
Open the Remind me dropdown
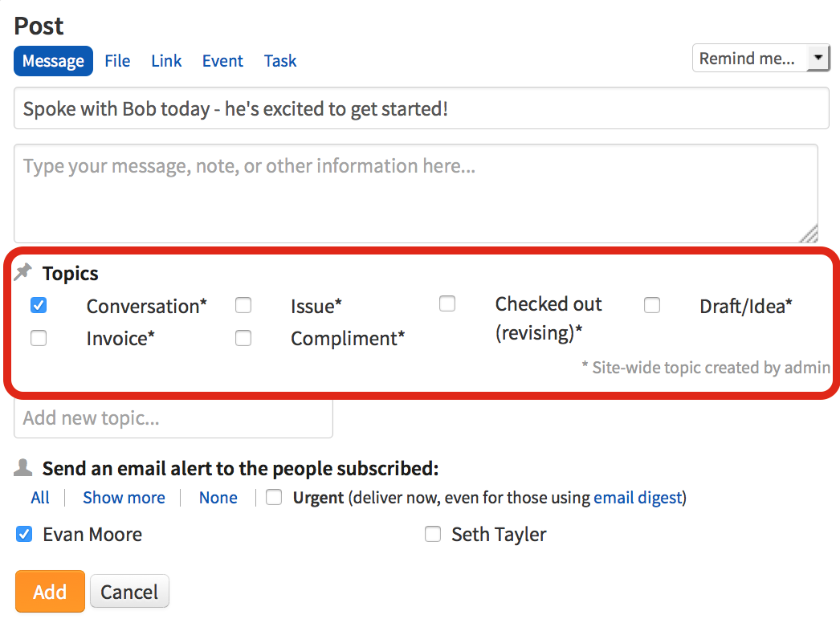(x=760, y=59)
